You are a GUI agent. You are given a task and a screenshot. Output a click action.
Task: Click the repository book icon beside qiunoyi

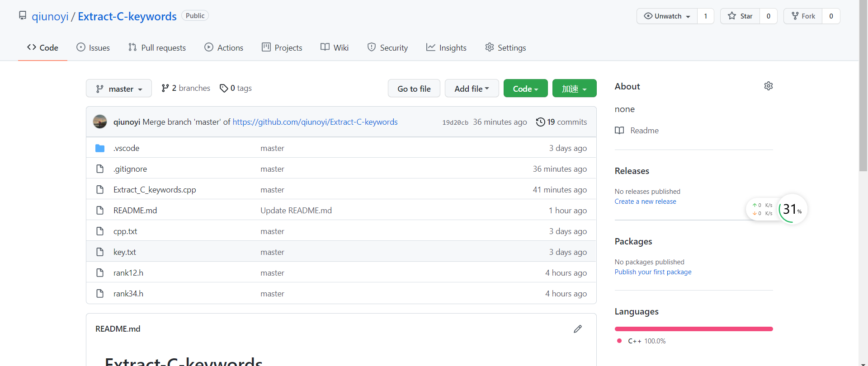pos(23,16)
